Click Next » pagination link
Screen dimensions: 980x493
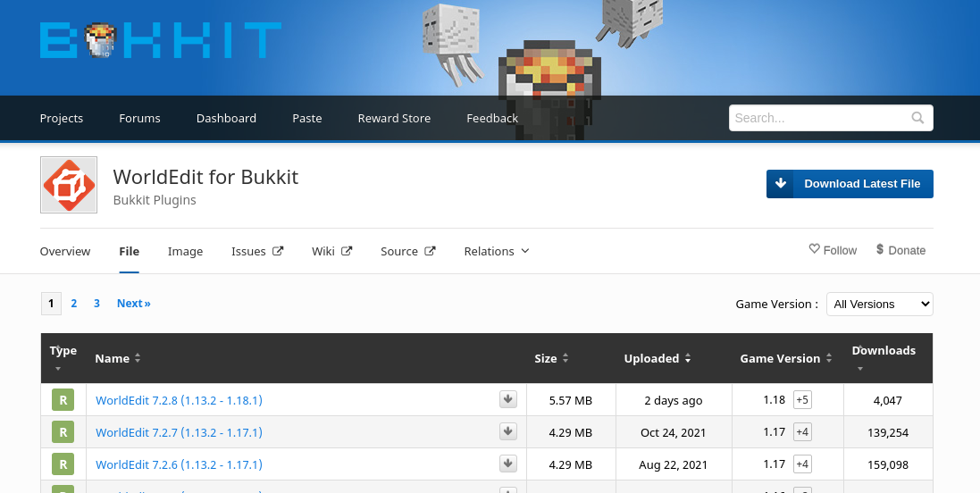point(134,303)
